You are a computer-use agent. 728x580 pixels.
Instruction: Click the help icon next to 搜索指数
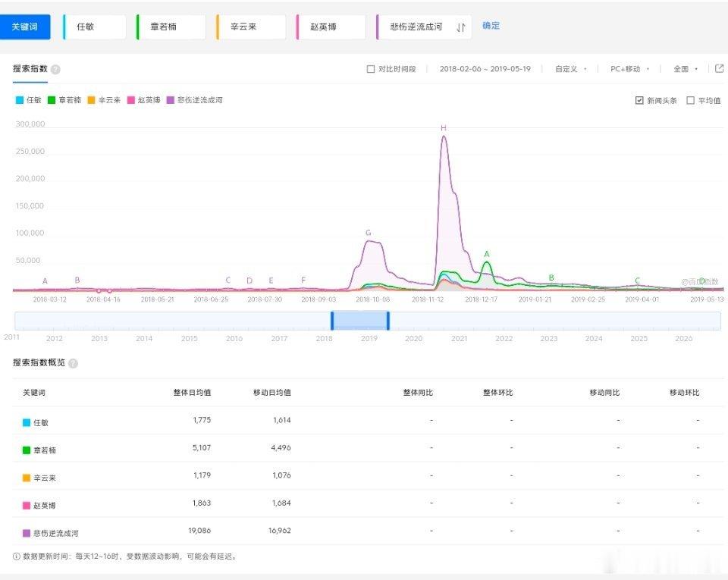pyautogui.click(x=55, y=70)
